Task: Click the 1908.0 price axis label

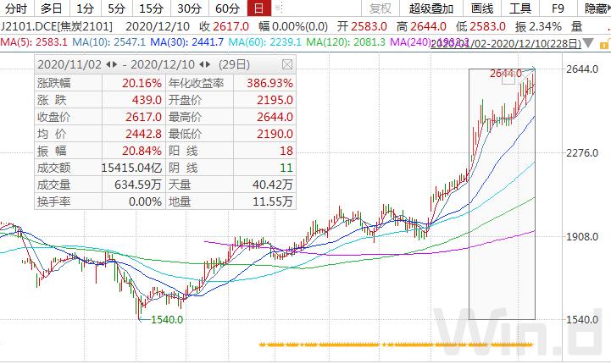Action: [582, 237]
